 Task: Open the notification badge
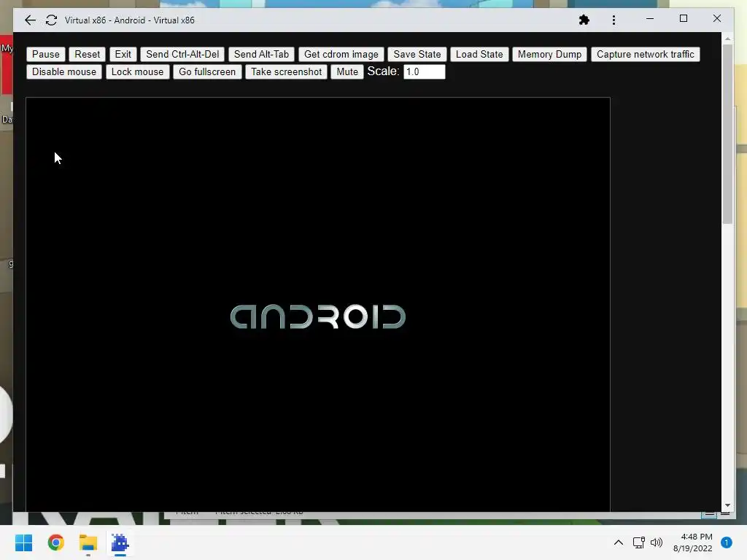click(x=727, y=542)
